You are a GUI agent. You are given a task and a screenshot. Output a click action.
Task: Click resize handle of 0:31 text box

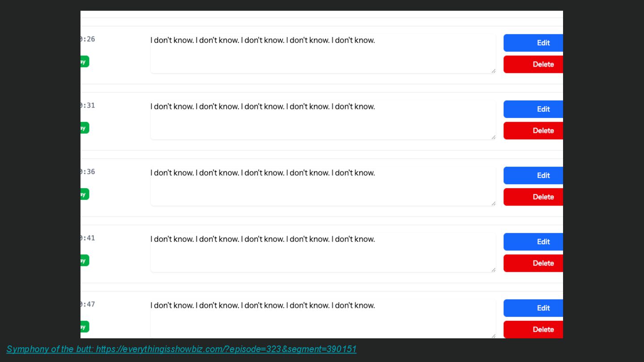click(493, 137)
